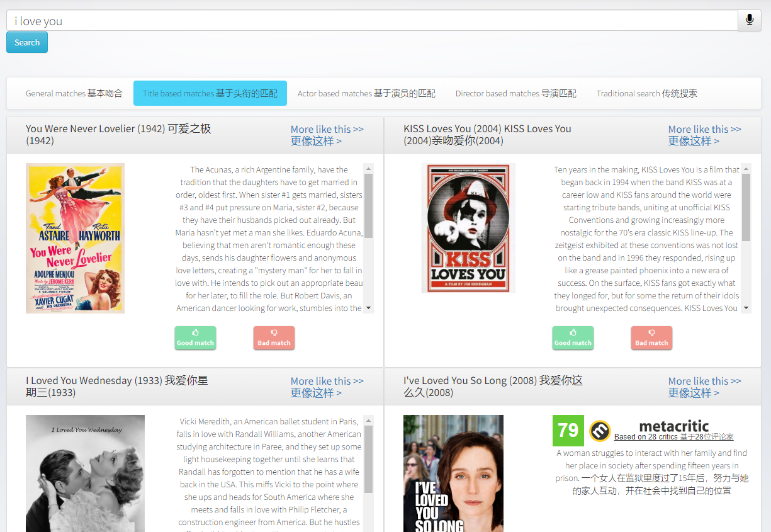
Task: Open the Actor based matches tab
Action: 366,93
